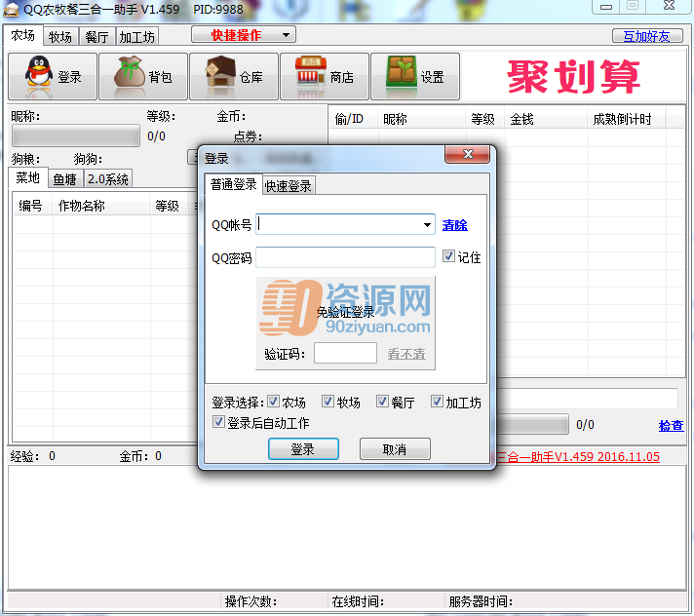Click the crop list 等级 column header
The height and width of the screenshot is (616, 694).
point(170,206)
